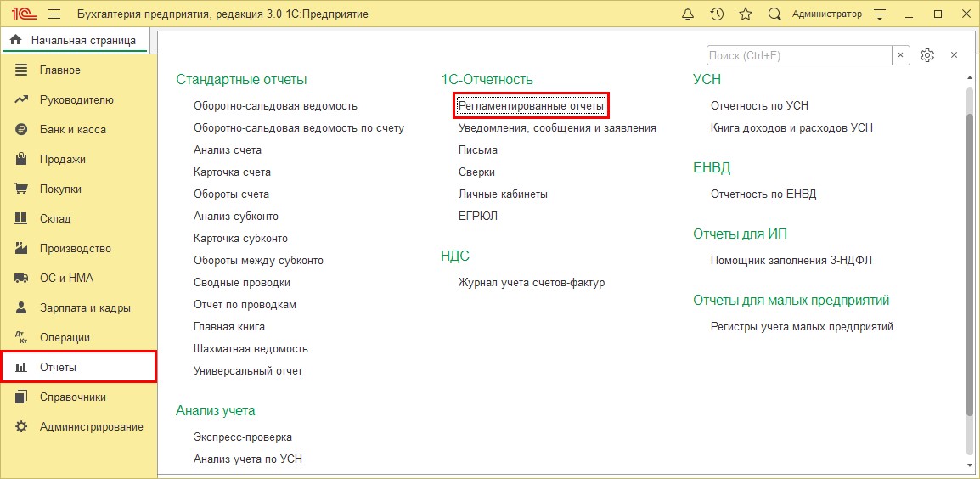The height and width of the screenshot is (479, 980).
Task: Open Журнал учета счетов-фактур
Action: click(532, 283)
